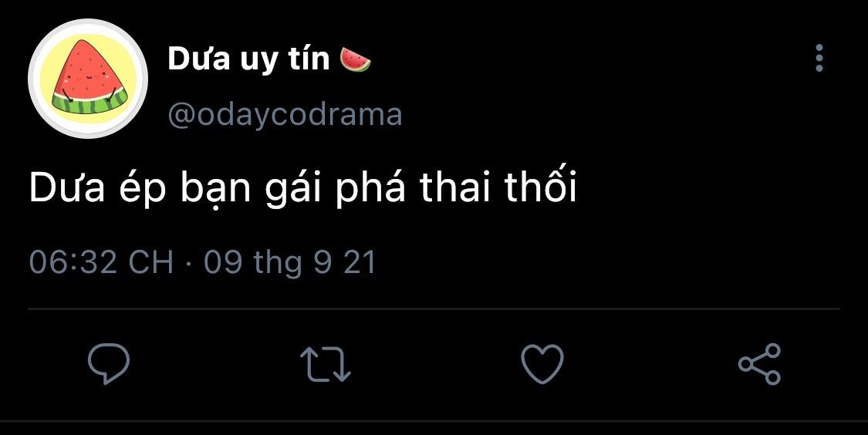868x435 pixels.
Task: Open the watermelon slice profile avatar
Action: 88,78
